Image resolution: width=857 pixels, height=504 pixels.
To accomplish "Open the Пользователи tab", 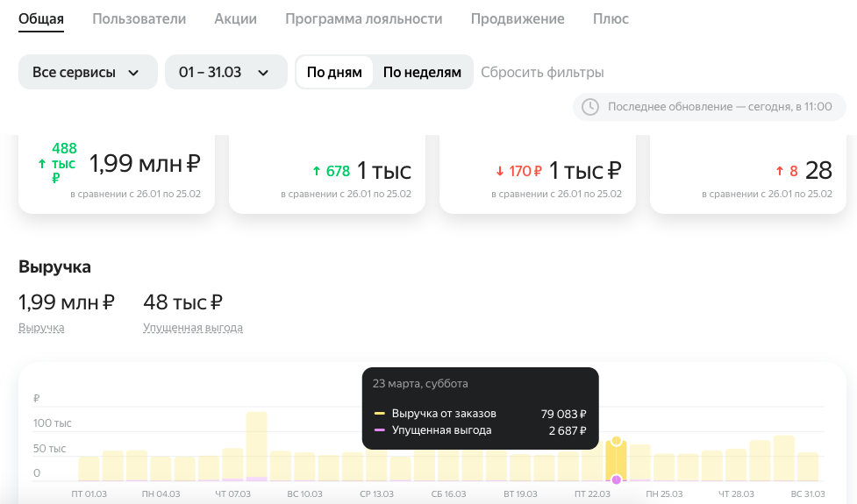I will [139, 18].
